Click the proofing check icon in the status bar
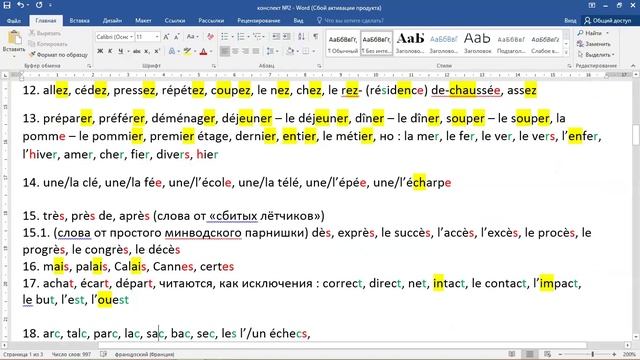Image resolution: width=640 pixels, height=360 pixels. [103, 354]
